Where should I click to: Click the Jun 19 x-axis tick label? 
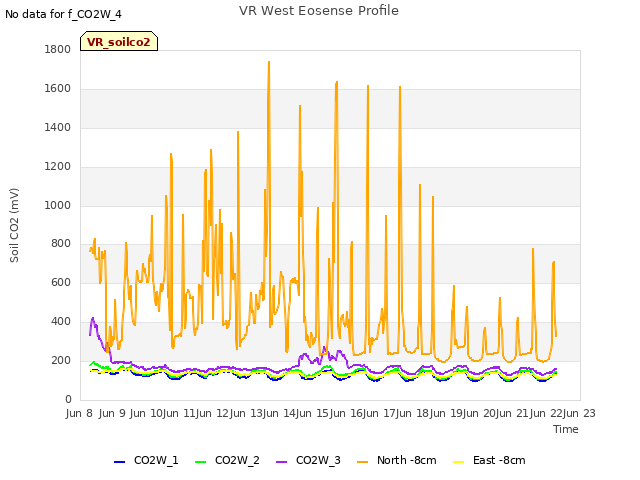[x=448, y=413]
